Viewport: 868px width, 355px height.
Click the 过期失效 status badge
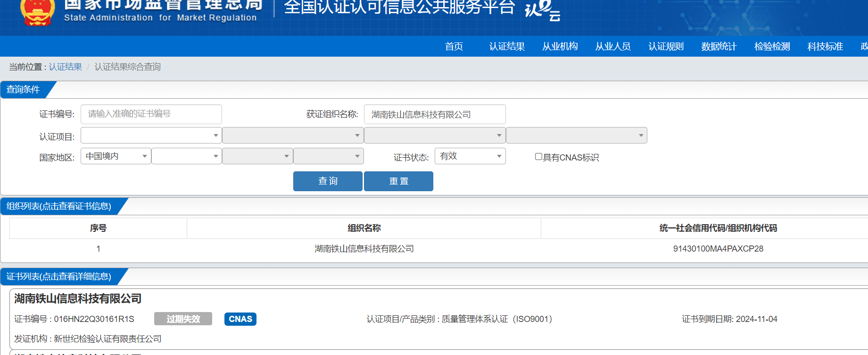(x=183, y=319)
